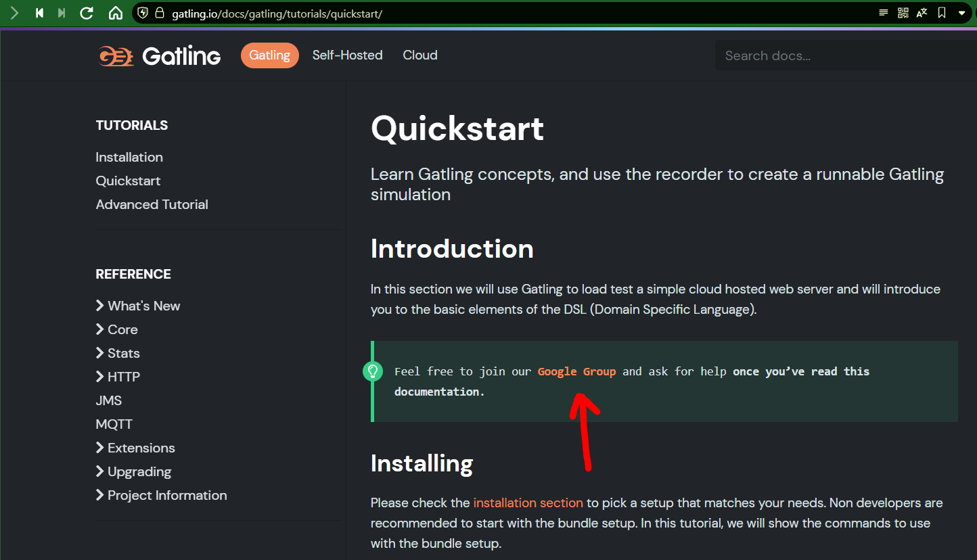Expand the Core reference section
The width and height of the screenshot is (977, 560).
tap(117, 329)
